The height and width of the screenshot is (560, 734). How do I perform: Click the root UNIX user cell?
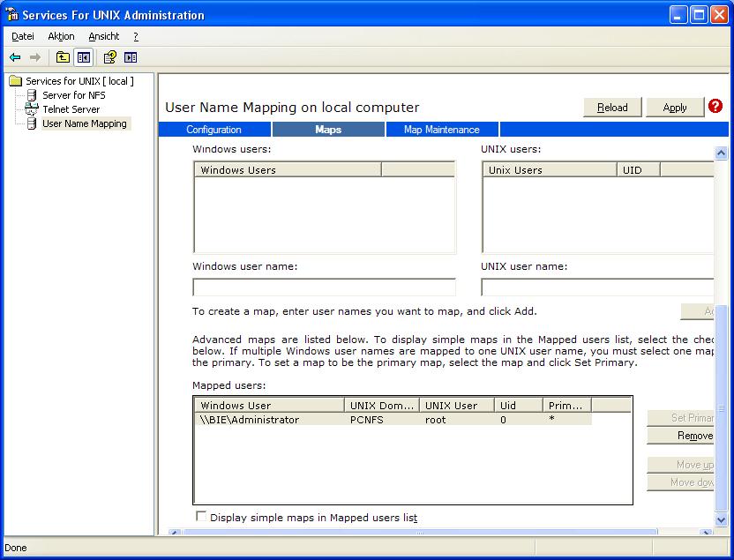(435, 420)
